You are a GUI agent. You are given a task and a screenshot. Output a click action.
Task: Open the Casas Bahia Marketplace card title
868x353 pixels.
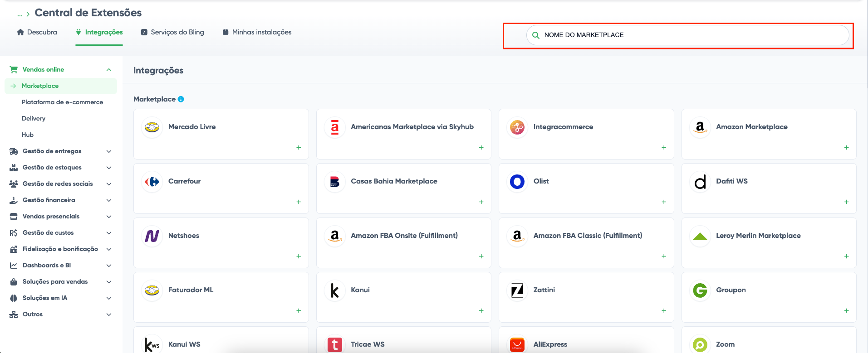coord(394,181)
